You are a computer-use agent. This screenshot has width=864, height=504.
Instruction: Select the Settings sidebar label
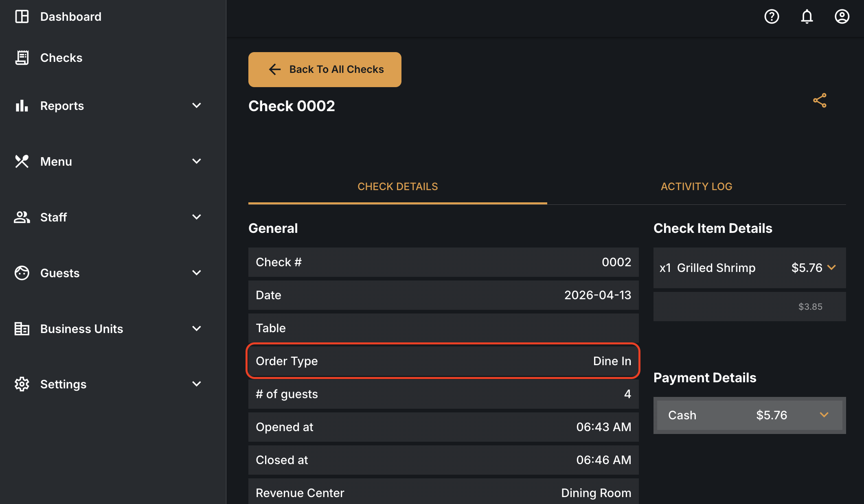click(63, 384)
